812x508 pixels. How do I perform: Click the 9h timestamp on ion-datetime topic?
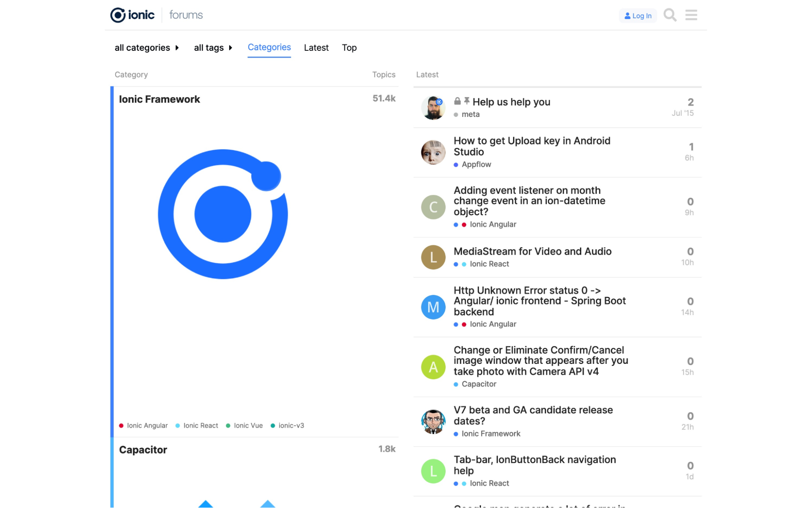point(689,213)
